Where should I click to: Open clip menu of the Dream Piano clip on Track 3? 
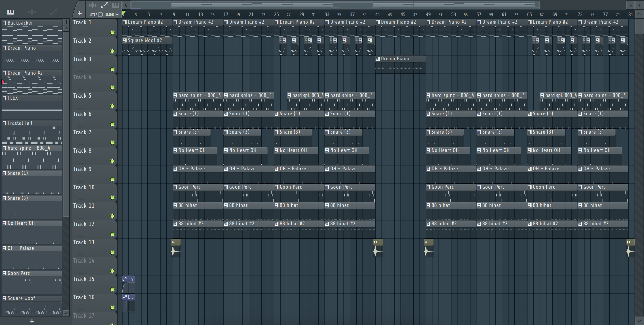(378, 59)
